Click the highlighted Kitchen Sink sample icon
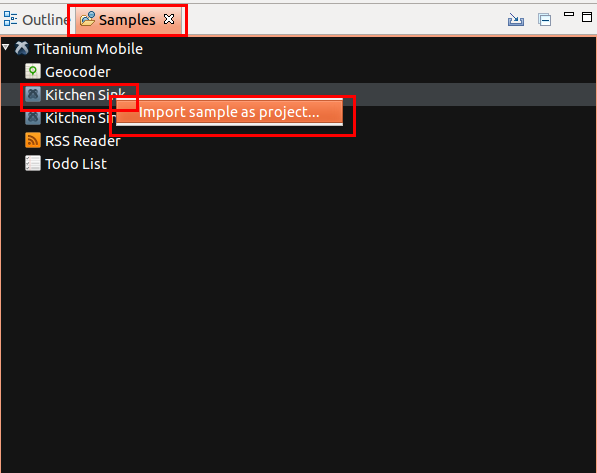This screenshot has height=473, width=597. coord(33,94)
